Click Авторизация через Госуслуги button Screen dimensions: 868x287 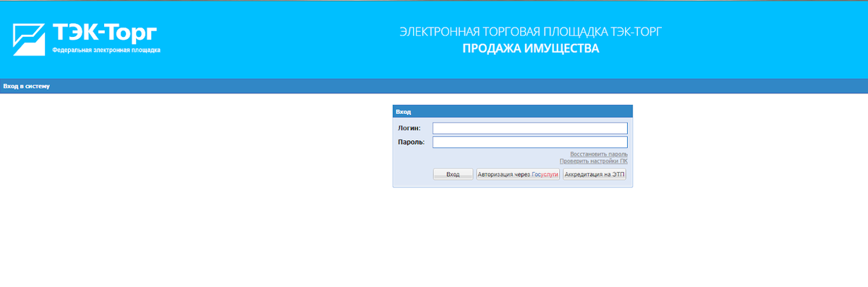pos(518,174)
